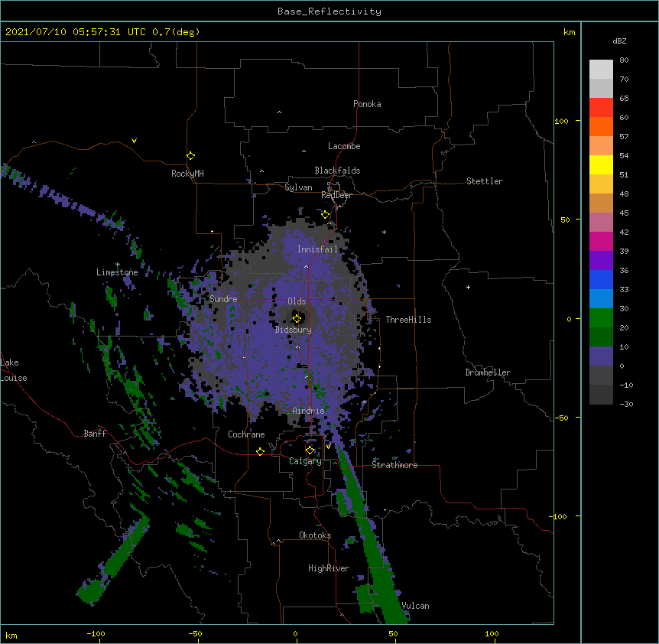Click the Ponoka city label
This screenshot has height=644, width=659.
coord(367,104)
